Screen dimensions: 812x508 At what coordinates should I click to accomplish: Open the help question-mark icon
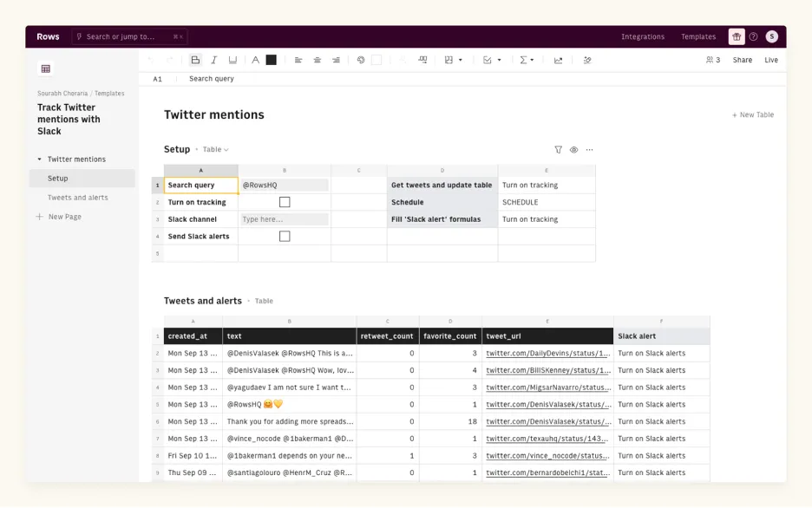[754, 36]
